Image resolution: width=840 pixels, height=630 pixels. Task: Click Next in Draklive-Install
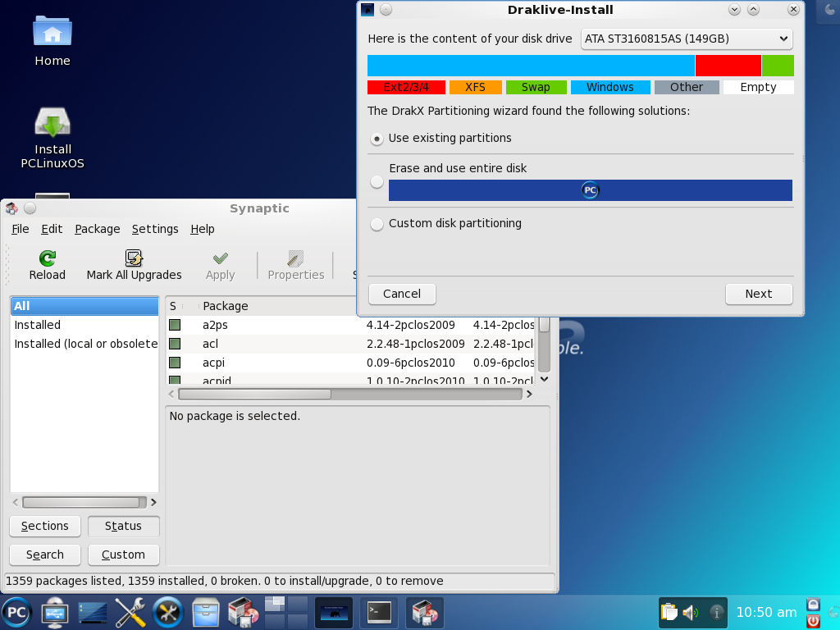pos(758,294)
